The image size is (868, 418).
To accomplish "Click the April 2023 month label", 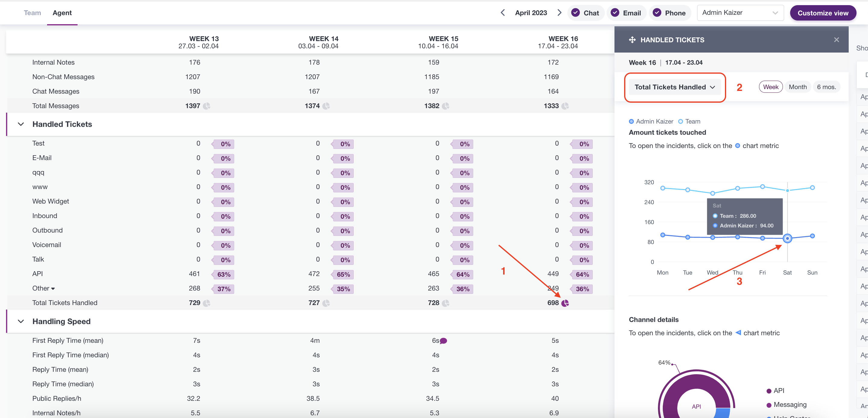I will [x=531, y=13].
